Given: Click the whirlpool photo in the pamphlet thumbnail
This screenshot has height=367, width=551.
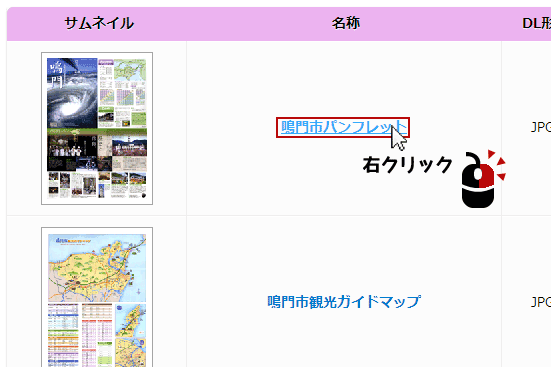Looking at the screenshot, I should 72,93.
